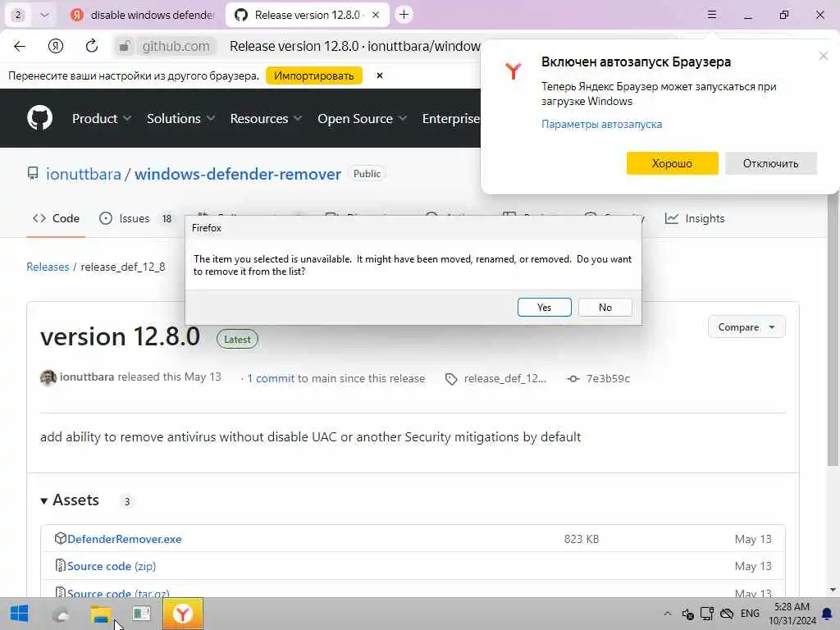Open the ionuttbara owner link
The height and width of the screenshot is (630, 840).
click(84, 174)
